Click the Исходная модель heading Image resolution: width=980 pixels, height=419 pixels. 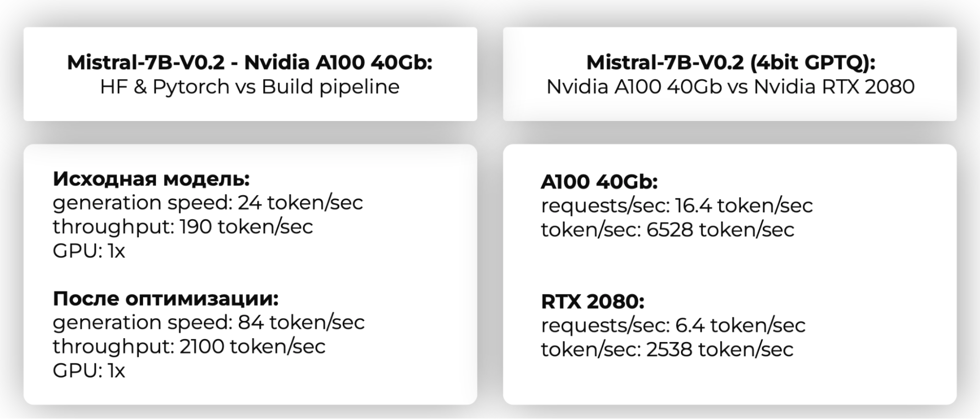point(151,179)
